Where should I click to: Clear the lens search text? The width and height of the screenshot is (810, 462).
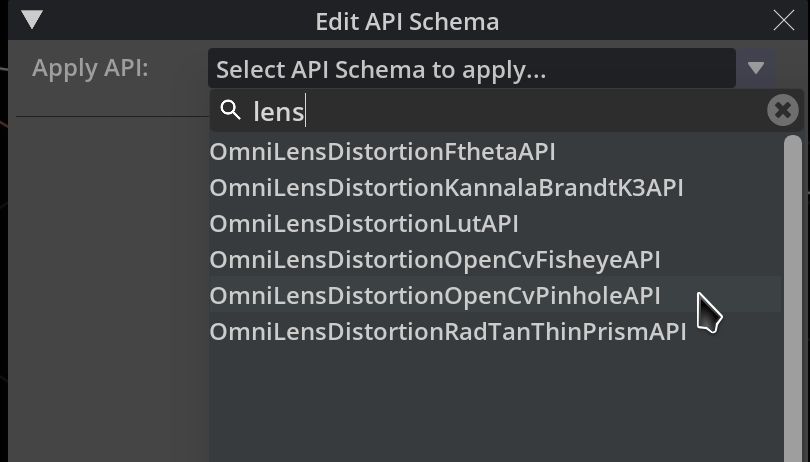point(783,110)
